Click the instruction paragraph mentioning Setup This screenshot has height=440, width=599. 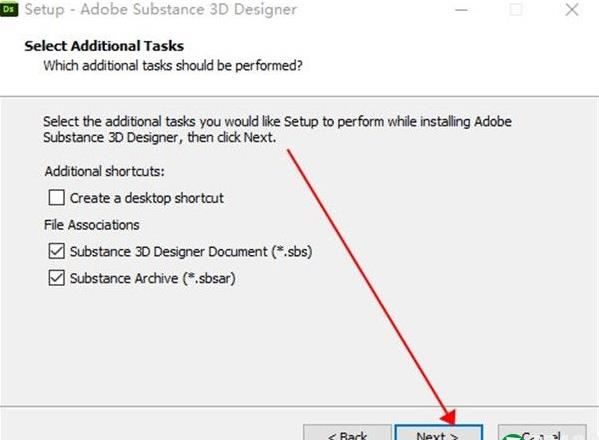277,129
